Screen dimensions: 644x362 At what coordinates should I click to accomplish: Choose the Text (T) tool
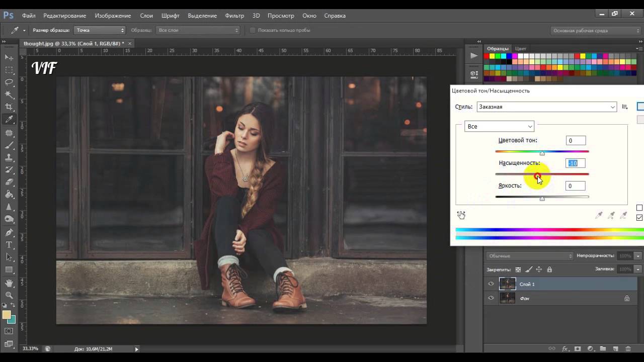pyautogui.click(x=9, y=245)
